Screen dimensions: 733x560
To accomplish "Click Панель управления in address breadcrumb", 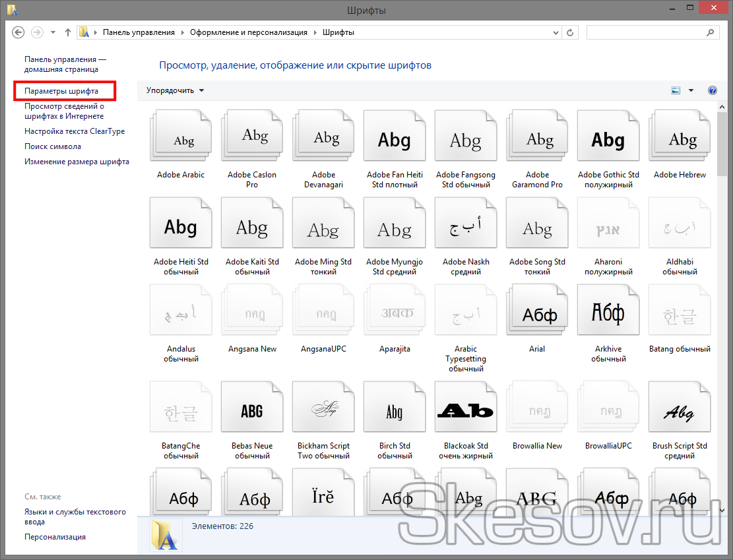I will click(139, 32).
